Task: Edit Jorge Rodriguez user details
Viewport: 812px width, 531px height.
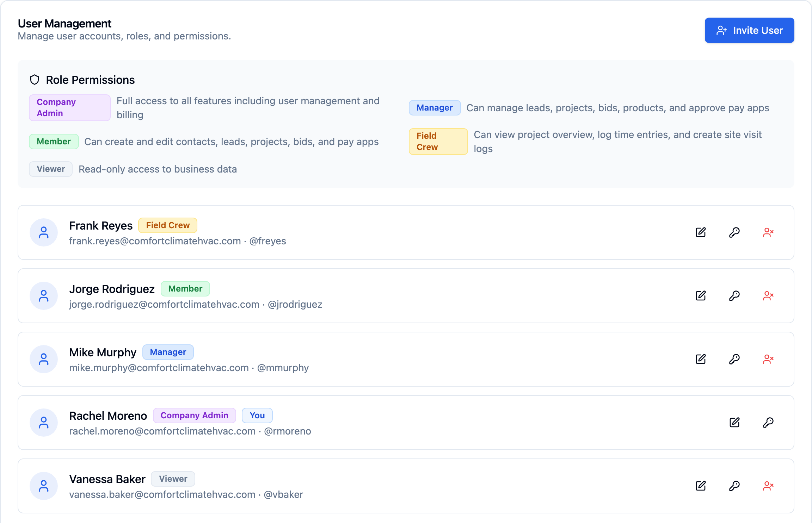Action: (701, 296)
